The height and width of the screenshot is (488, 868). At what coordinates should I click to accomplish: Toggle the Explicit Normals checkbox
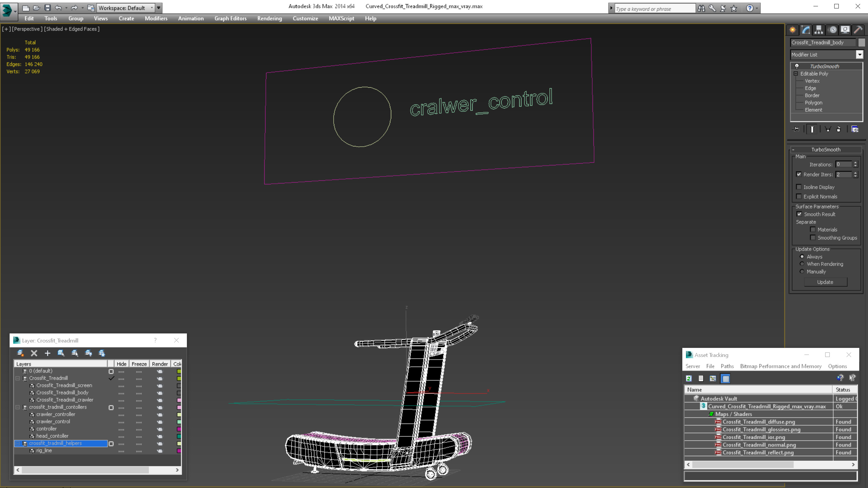799,196
